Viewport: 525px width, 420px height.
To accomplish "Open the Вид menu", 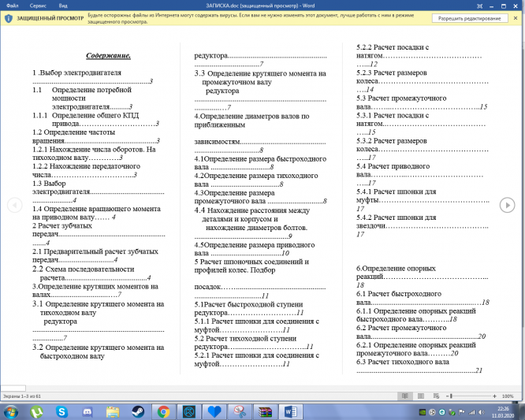I will tap(63, 6).
